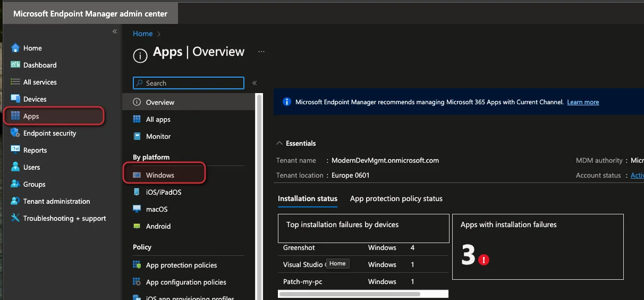Click the Greenshot row in failures list

click(x=363, y=247)
